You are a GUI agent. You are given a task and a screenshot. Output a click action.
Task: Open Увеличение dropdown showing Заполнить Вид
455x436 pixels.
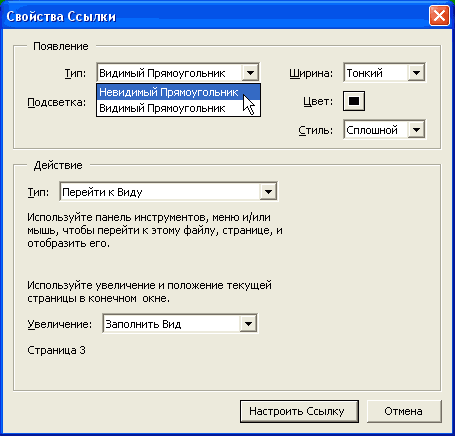(x=180, y=323)
